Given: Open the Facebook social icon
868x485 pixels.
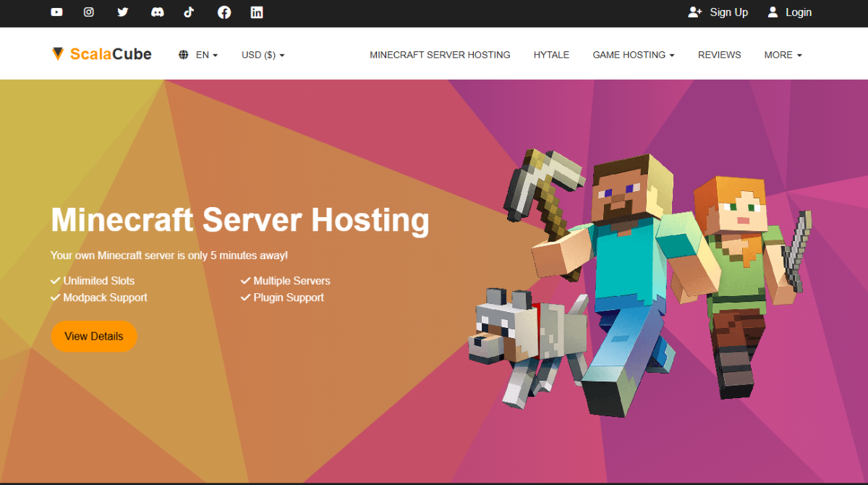Looking at the screenshot, I should (224, 12).
